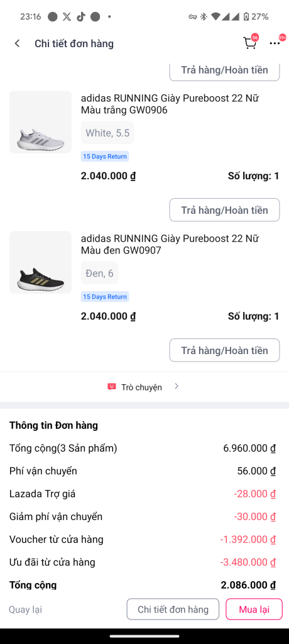Expand the Trò chuyện chevron arrow
Viewport: 289px width, 644px height.
[x=177, y=386]
